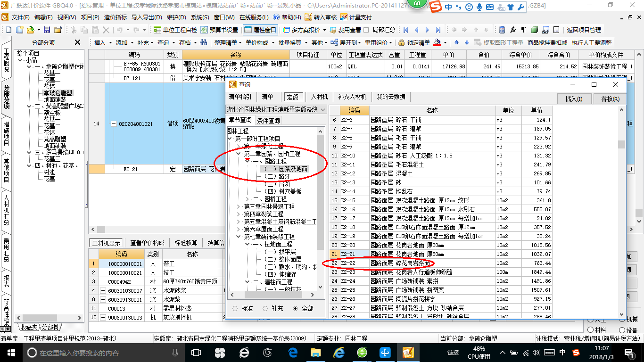The width and height of the screenshot is (644, 362).
Task: Click 计量支付 in the menu bar
Action: 356,17
